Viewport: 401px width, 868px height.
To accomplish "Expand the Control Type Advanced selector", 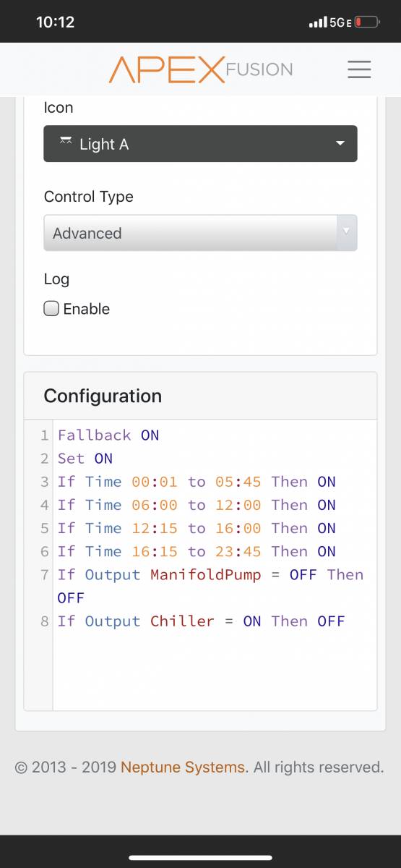I will 200,233.
